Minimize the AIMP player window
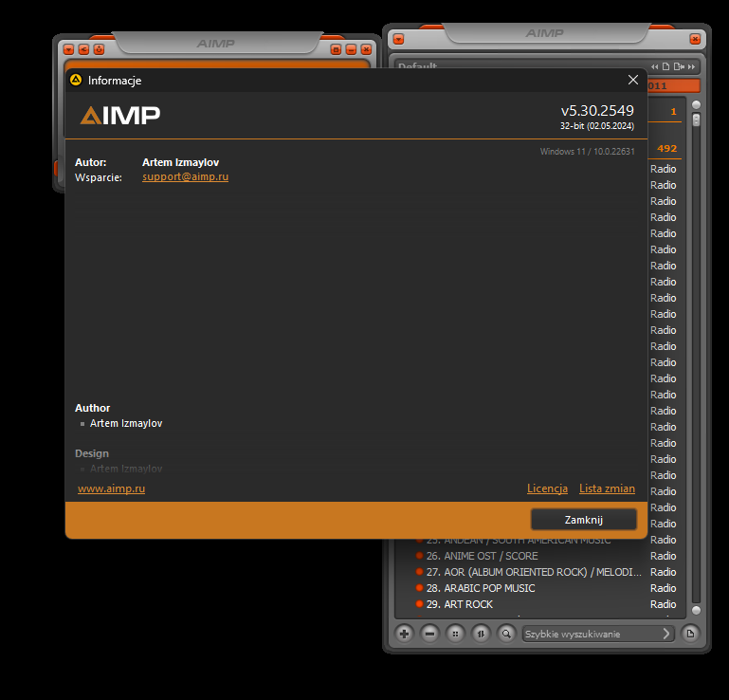Screen dimensions: 729x700 tap(352, 49)
